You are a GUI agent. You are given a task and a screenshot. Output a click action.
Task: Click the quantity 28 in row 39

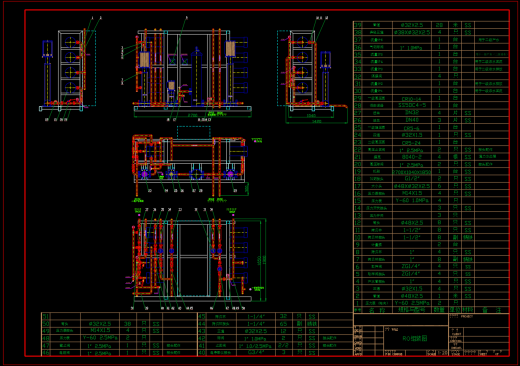point(439,25)
